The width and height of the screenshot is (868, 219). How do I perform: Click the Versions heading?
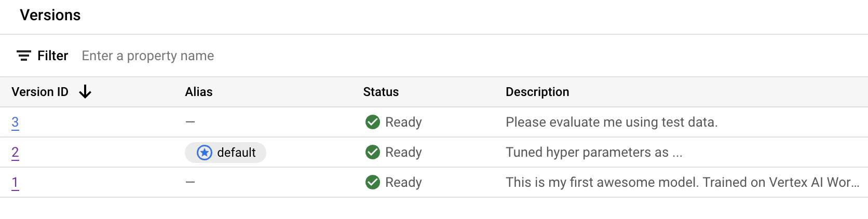click(50, 15)
